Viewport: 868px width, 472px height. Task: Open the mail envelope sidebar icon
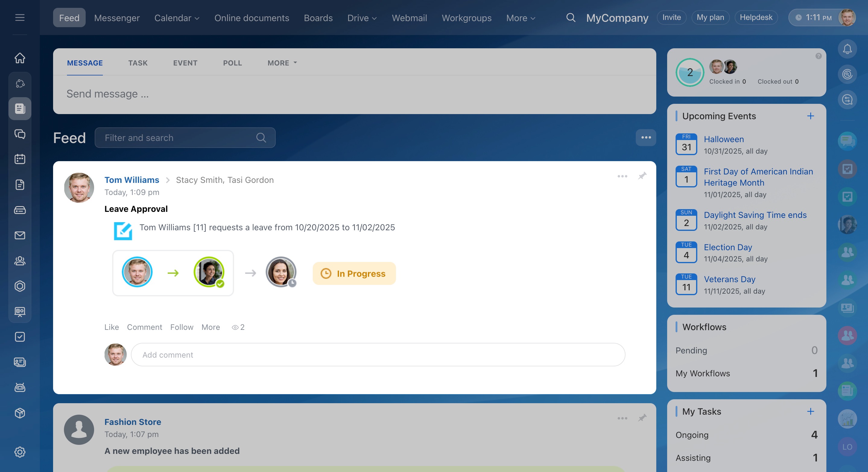coord(20,235)
